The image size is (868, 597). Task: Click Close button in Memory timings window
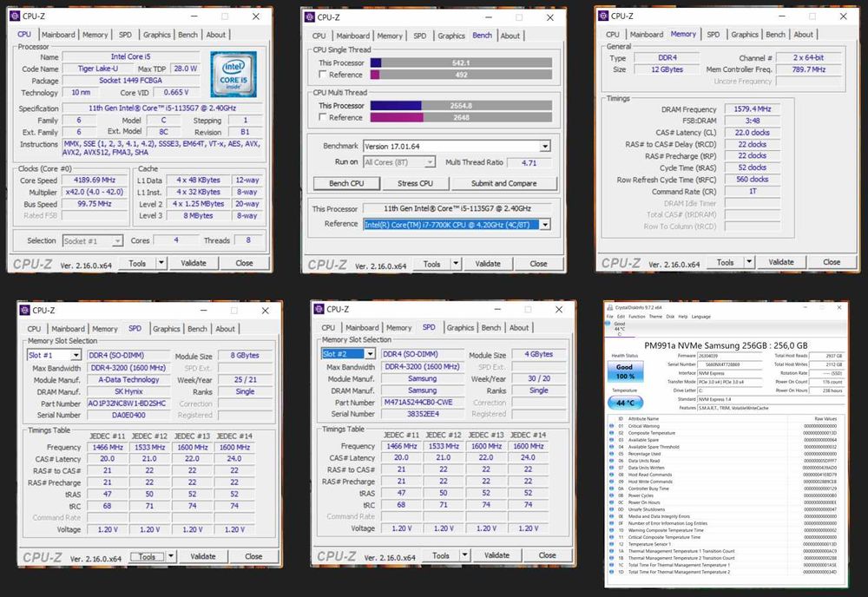(x=831, y=262)
